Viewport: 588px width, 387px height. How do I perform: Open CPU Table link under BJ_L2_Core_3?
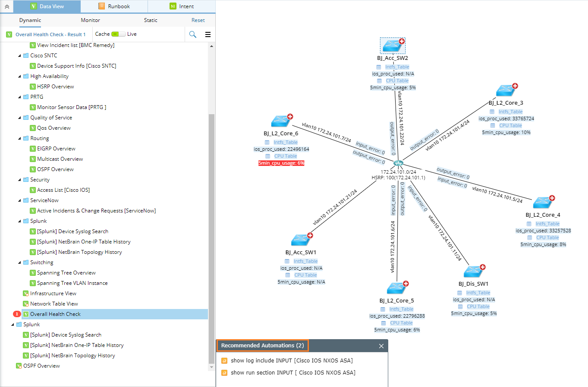(x=511, y=126)
